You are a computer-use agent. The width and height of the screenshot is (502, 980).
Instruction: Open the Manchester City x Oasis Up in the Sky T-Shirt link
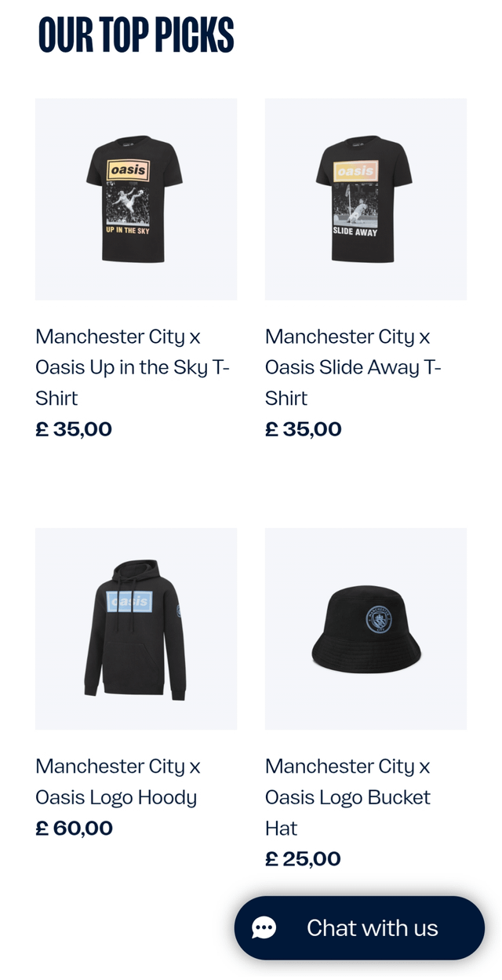(132, 366)
